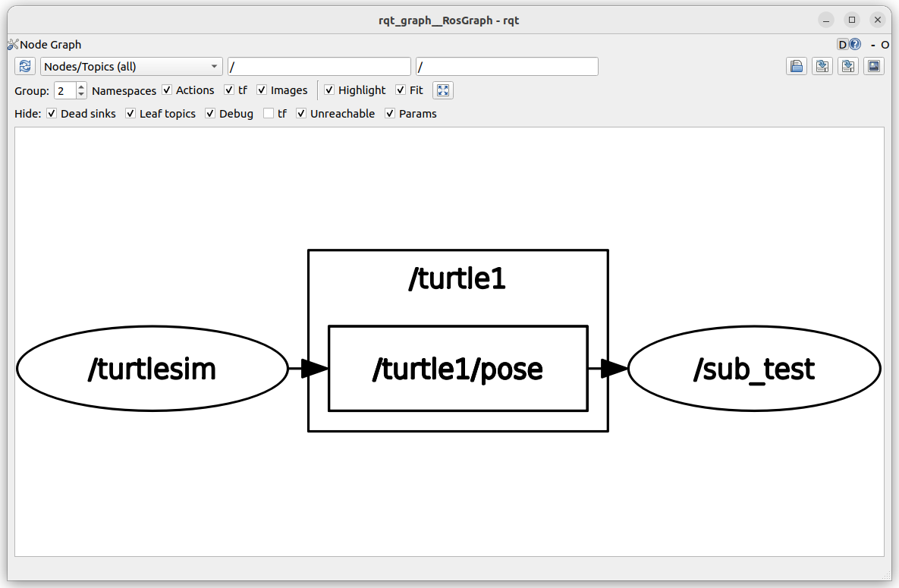Select the /turtlesim node
899x588 pixels.
(152, 368)
